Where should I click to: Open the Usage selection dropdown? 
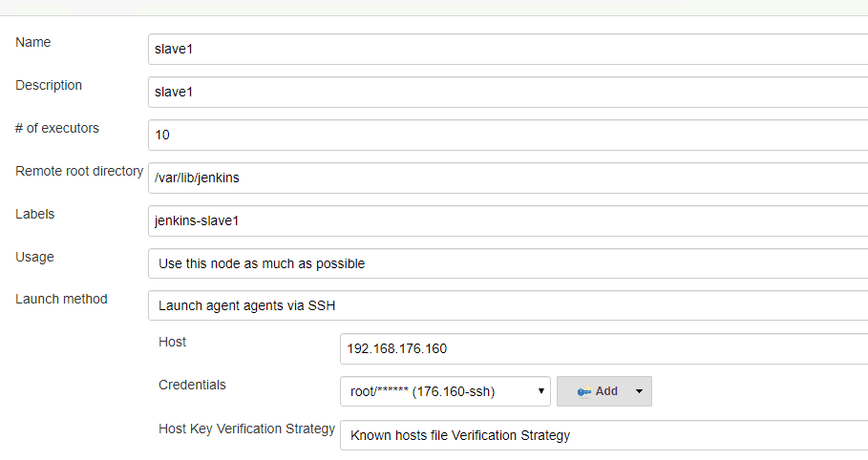(507, 263)
